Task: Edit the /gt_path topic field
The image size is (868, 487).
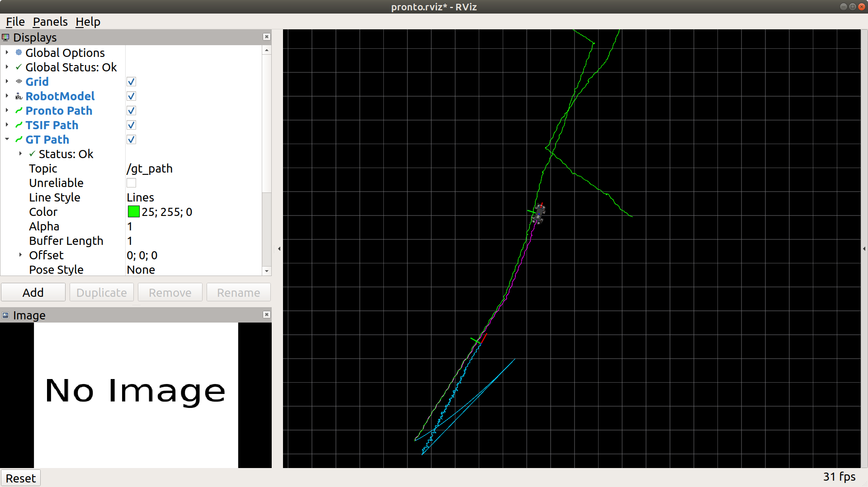Action: click(x=193, y=169)
